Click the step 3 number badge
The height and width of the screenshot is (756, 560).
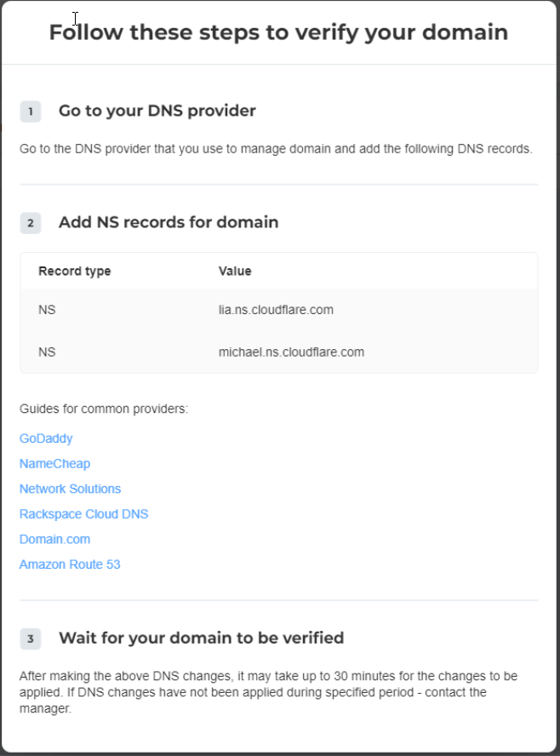31,639
